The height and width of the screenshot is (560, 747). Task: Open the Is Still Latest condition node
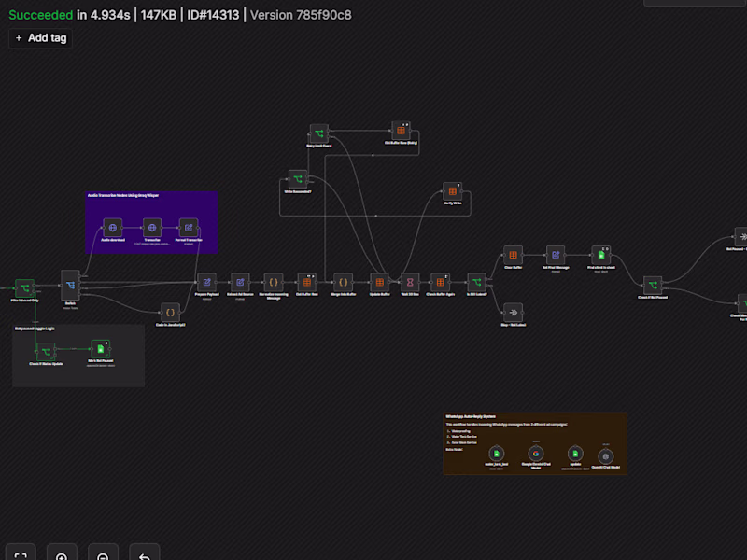point(477,282)
